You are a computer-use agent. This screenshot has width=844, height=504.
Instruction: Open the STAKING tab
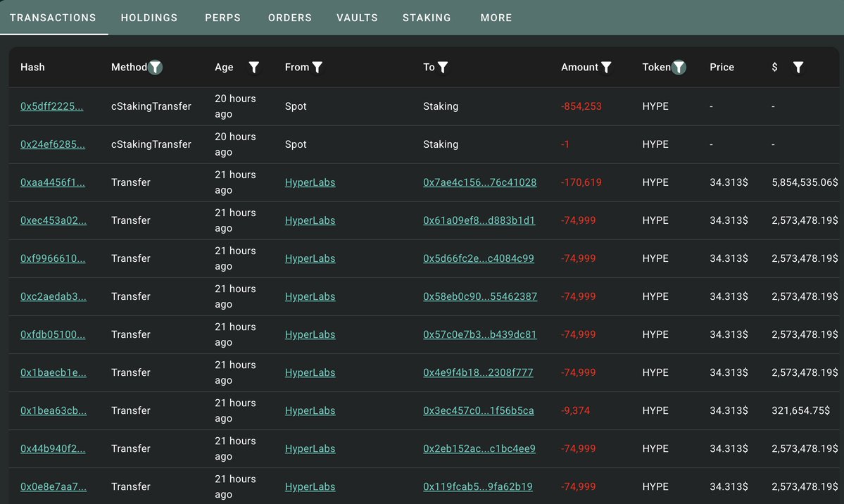point(427,18)
